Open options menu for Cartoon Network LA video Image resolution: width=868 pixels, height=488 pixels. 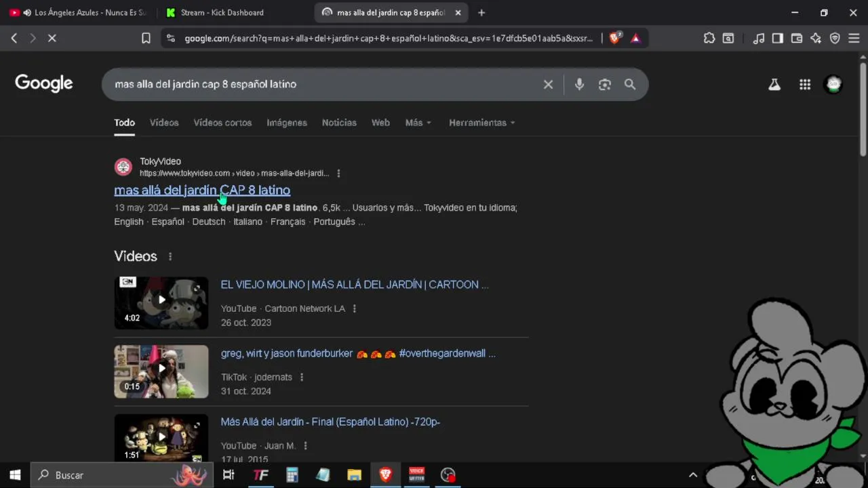(x=354, y=309)
